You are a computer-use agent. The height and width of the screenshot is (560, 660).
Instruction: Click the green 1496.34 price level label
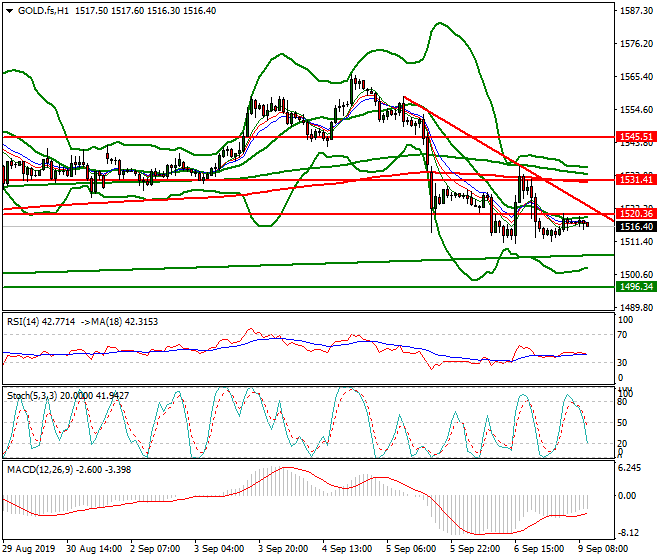(636, 287)
